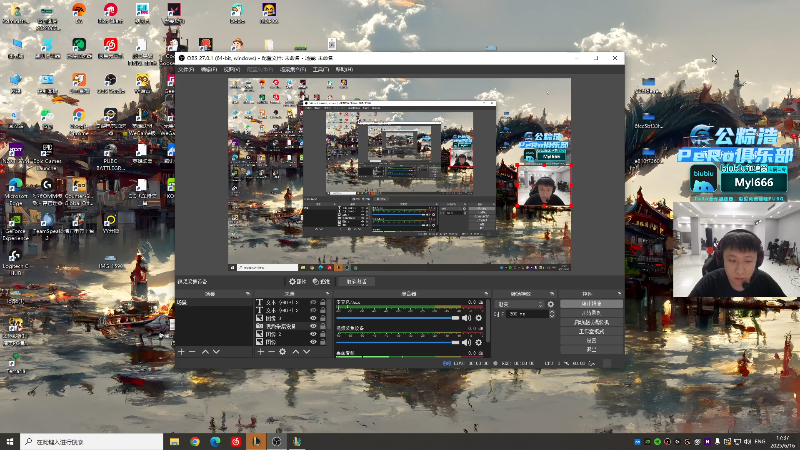Hide the 视频采集设备 source with its eye icon
The image size is (800, 450).
click(313, 326)
